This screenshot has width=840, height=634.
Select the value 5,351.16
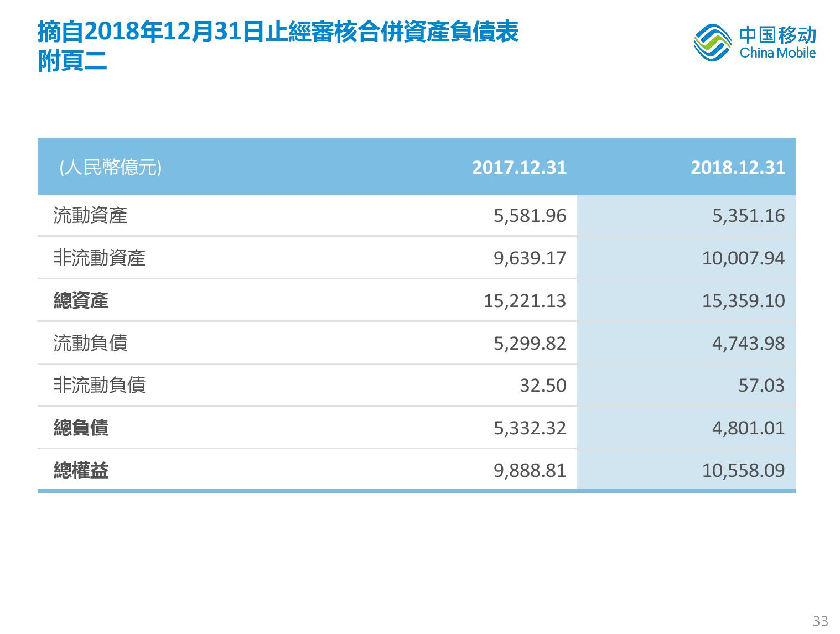tap(748, 216)
